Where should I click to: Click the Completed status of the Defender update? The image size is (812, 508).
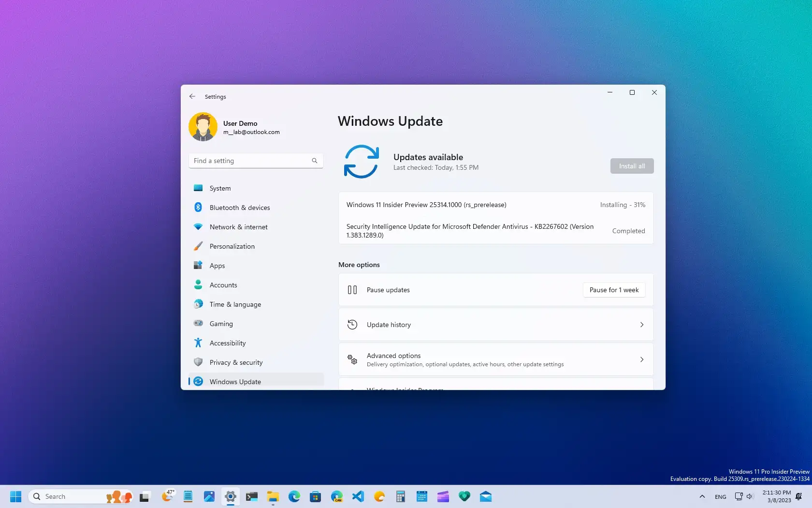coord(628,231)
